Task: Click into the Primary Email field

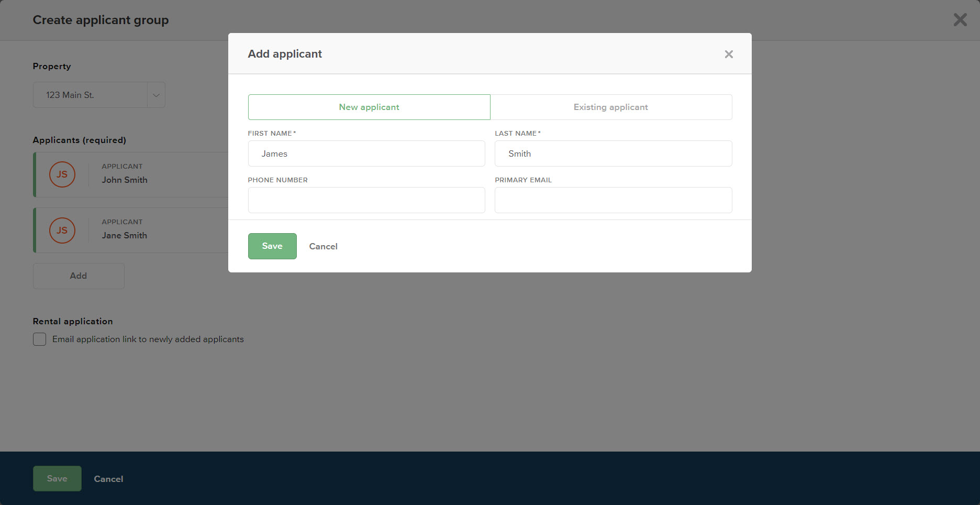Action: 614,200
